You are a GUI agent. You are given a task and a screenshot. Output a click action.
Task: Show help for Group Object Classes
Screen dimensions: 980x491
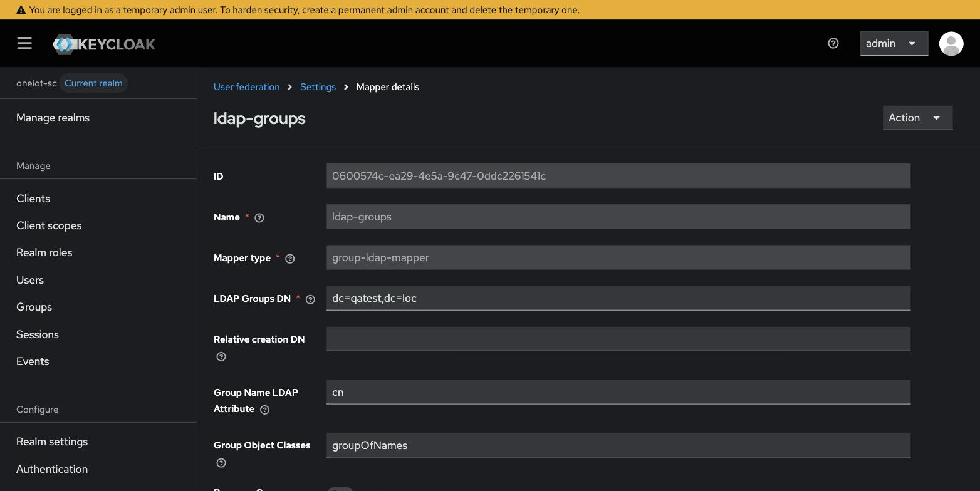click(221, 463)
